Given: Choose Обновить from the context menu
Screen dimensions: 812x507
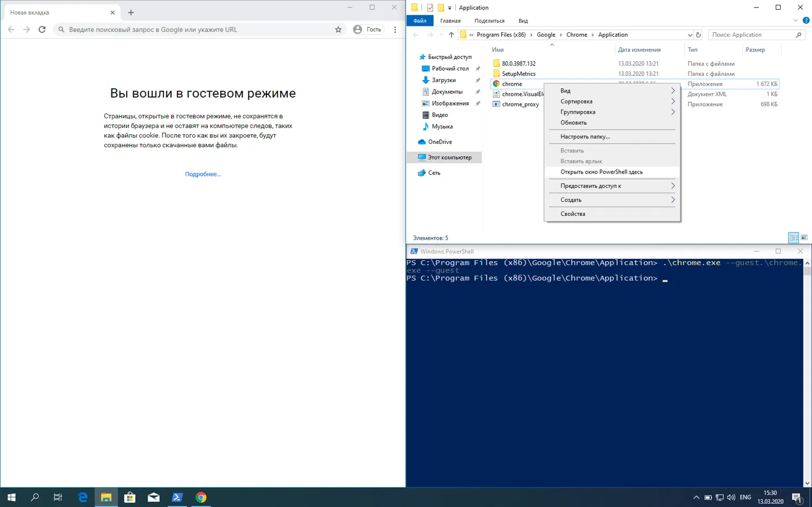Looking at the screenshot, I should (612, 123).
